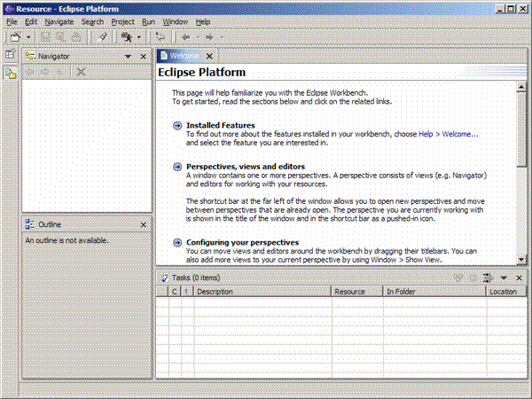532x399 pixels.
Task: Open the New wizard dropdown arrow
Action: tap(28, 37)
